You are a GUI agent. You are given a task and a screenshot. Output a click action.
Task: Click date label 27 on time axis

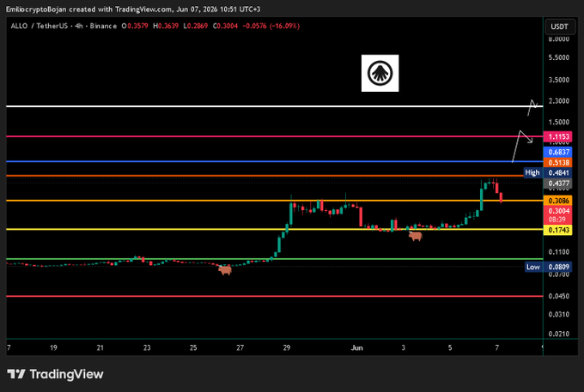[x=240, y=347]
